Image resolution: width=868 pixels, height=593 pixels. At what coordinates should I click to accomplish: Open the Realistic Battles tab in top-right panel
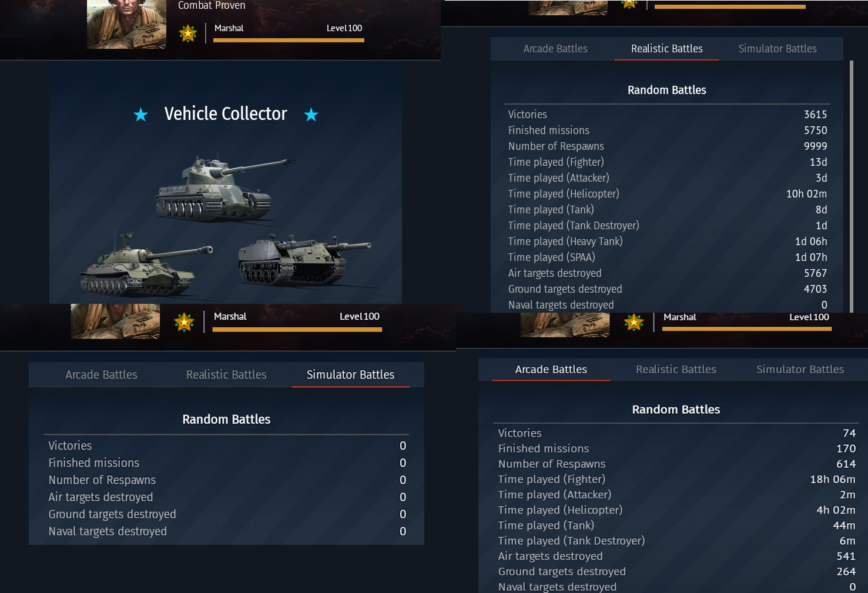[666, 49]
